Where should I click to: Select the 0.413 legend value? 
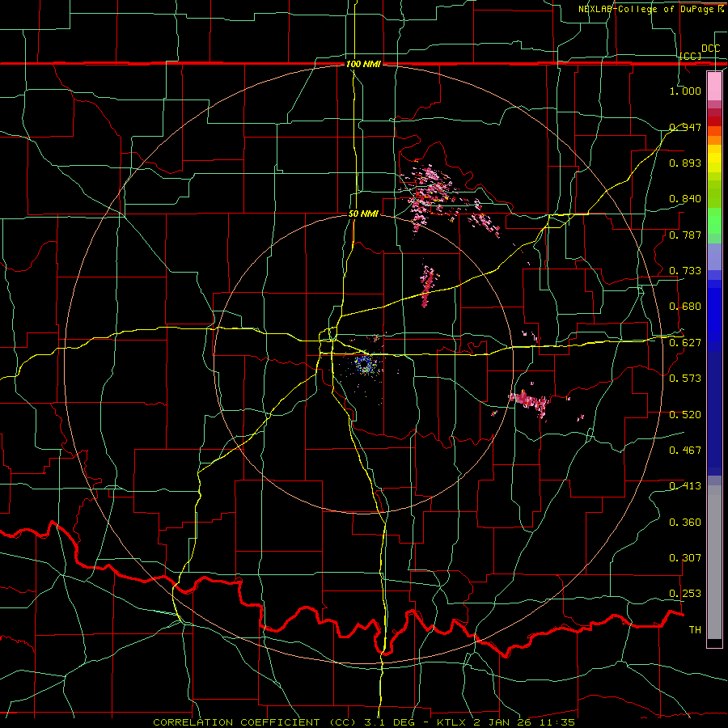click(x=685, y=486)
